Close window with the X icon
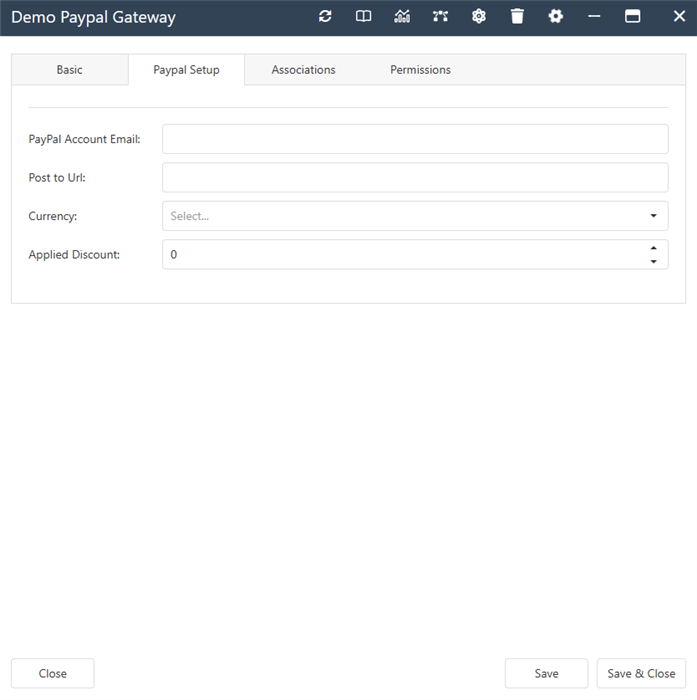697x700 pixels. [679, 17]
